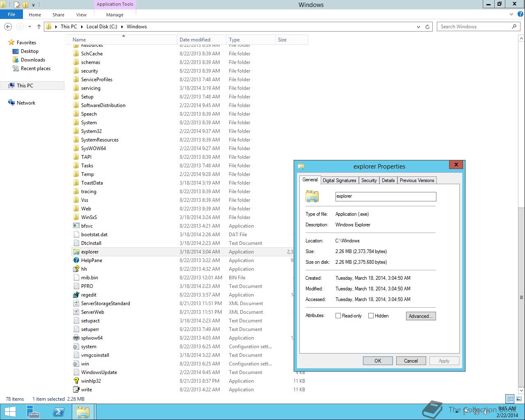Switch to details view layout icon
The height and width of the screenshot is (420, 525).
point(510,399)
